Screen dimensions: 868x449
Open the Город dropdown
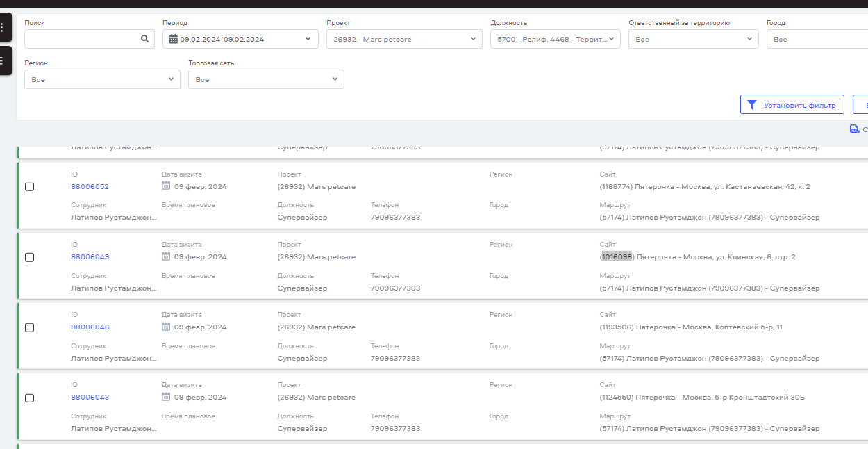coord(817,39)
